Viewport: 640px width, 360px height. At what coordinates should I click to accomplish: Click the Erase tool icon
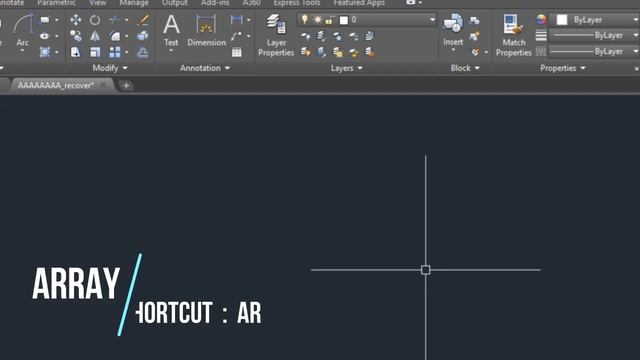[142, 20]
